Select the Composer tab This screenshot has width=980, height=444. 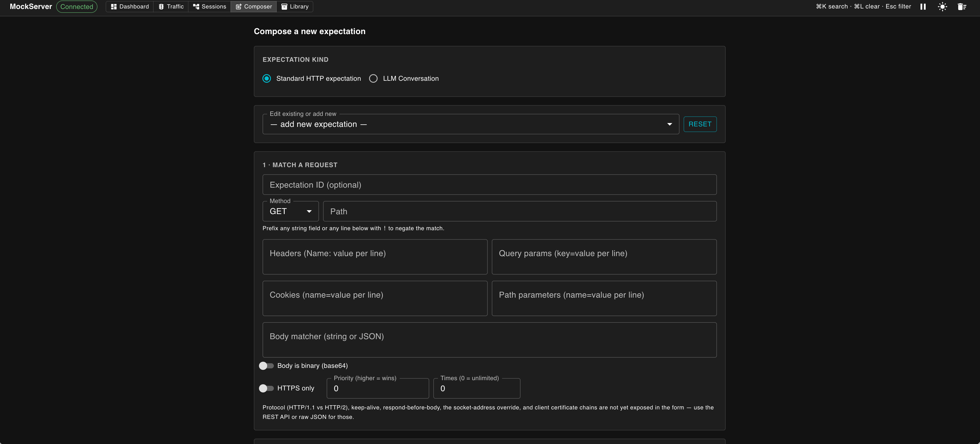(254, 6)
